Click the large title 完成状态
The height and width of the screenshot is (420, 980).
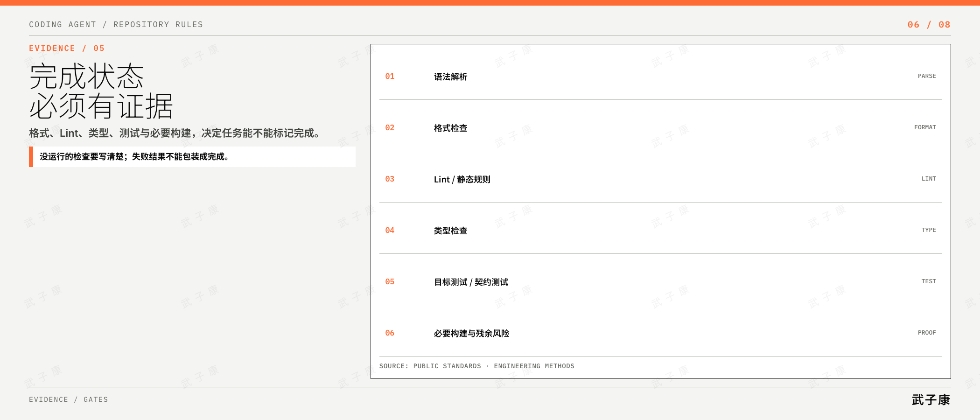coord(87,77)
